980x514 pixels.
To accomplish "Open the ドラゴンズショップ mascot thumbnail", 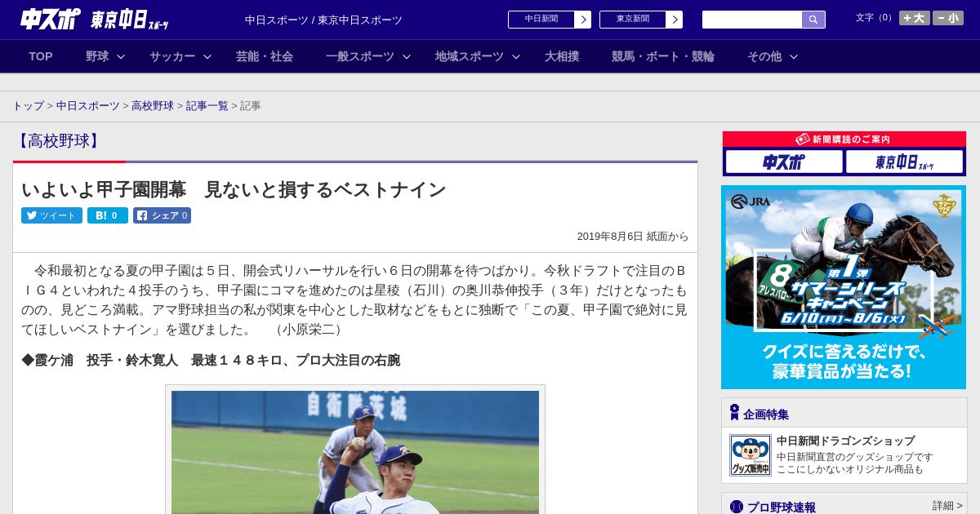I will (750, 455).
